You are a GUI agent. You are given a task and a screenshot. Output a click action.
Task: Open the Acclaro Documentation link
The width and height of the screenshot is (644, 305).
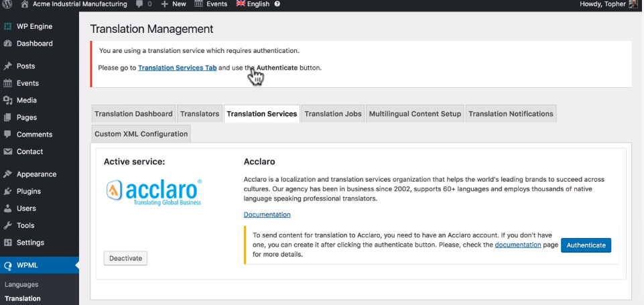tap(267, 215)
